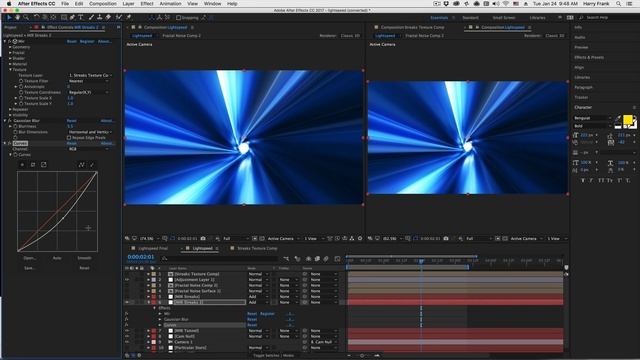Image resolution: width=640 pixels, height=360 pixels.
Task: Click Register link for Mir effect
Action: click(87, 41)
